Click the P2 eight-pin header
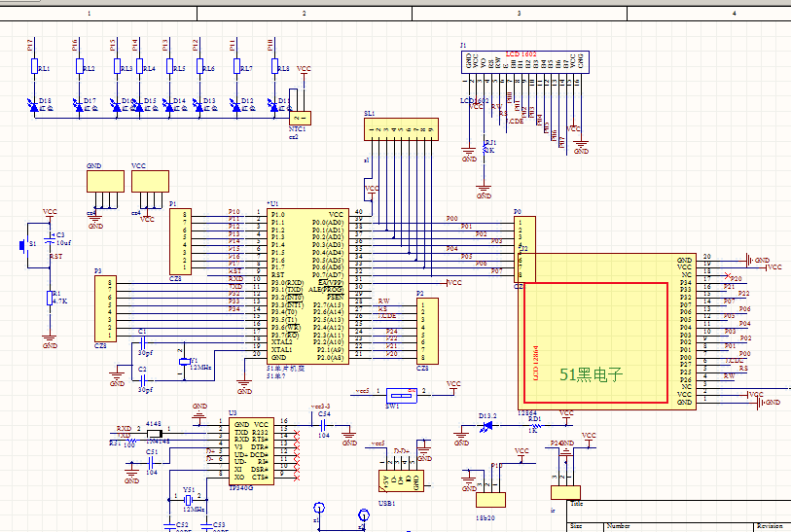 (x=427, y=332)
